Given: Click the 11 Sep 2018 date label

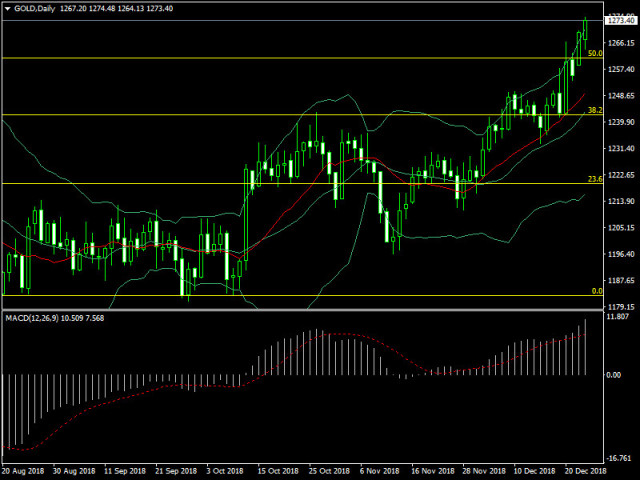Looking at the screenshot, I should pyautogui.click(x=125, y=471).
